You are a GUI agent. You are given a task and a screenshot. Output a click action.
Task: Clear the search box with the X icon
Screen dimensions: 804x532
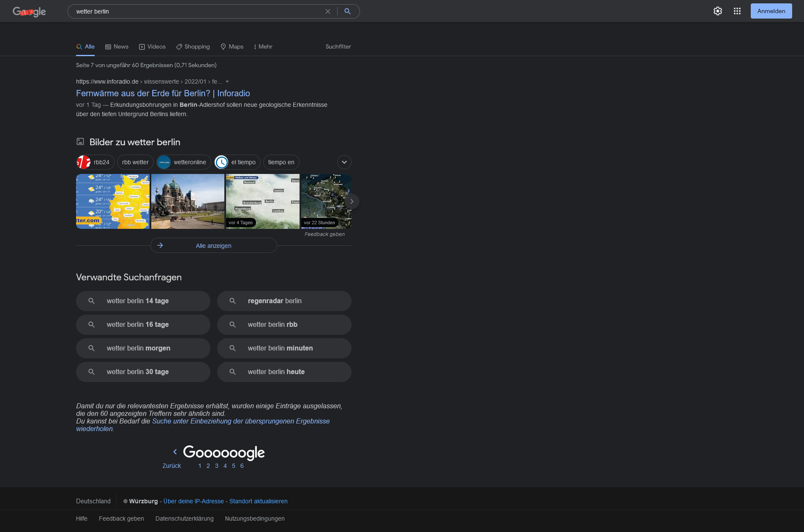click(327, 11)
